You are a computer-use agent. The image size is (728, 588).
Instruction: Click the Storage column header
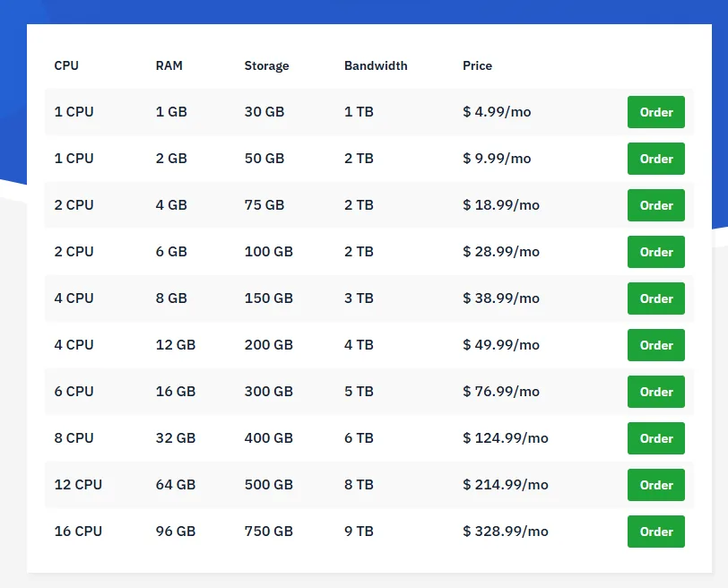click(266, 66)
